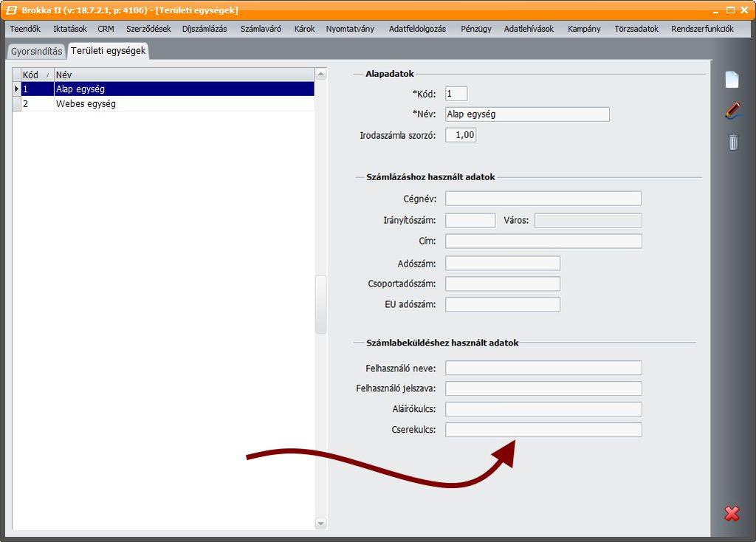Screen dimensions: 756x542
Task: Sort by the Név column header
Action: point(184,75)
